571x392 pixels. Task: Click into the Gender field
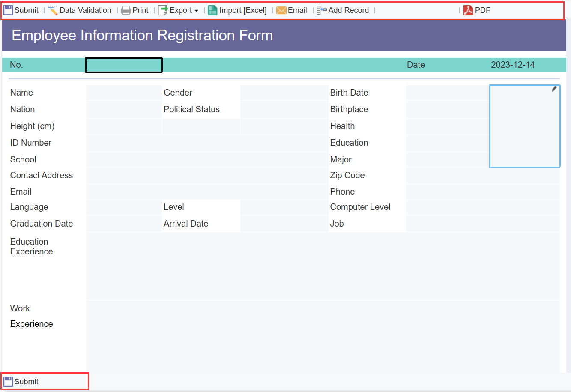[284, 93]
